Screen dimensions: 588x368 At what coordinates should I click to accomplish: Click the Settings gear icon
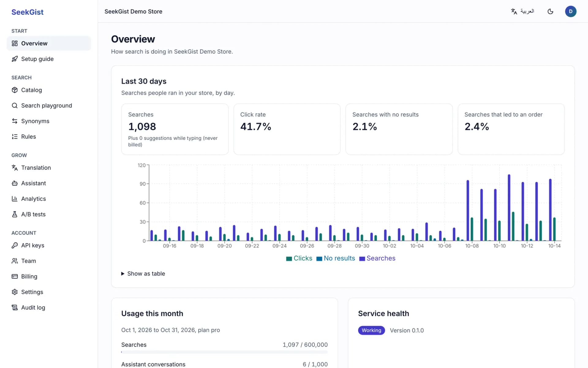14,292
